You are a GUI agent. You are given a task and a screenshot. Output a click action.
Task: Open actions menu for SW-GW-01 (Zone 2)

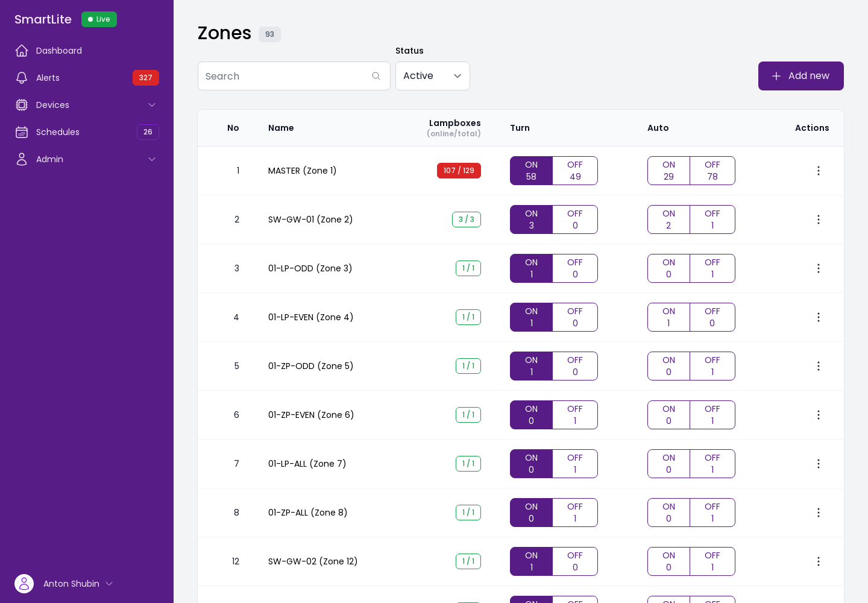(819, 219)
